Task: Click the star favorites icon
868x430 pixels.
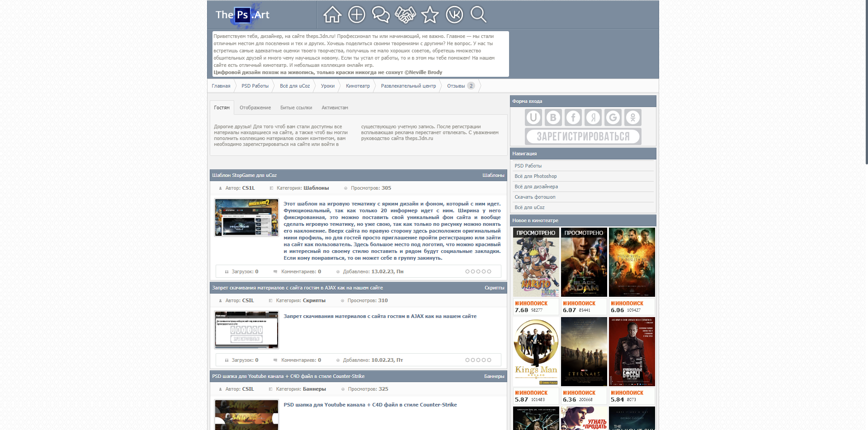Action: tap(429, 15)
